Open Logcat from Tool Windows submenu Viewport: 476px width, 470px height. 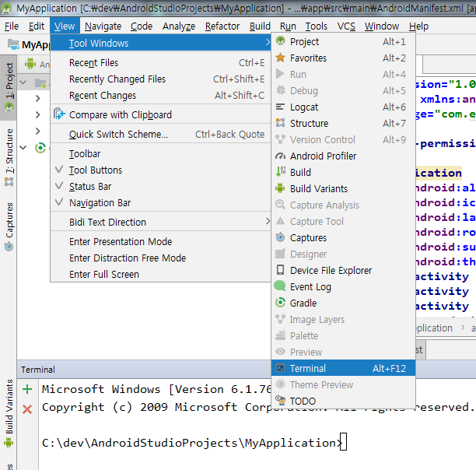pos(304,107)
